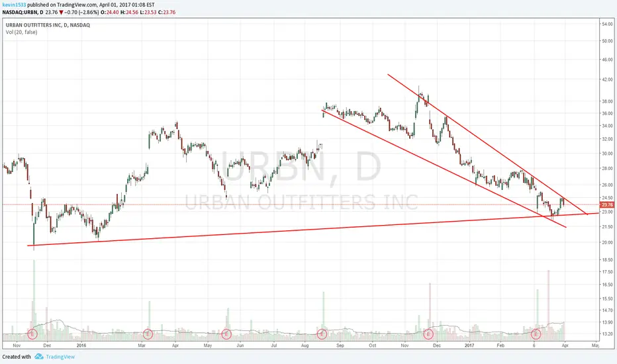Click the Sep label on the time axis
Image resolution: width=617 pixels, height=364 pixels.
pyautogui.click(x=340, y=345)
